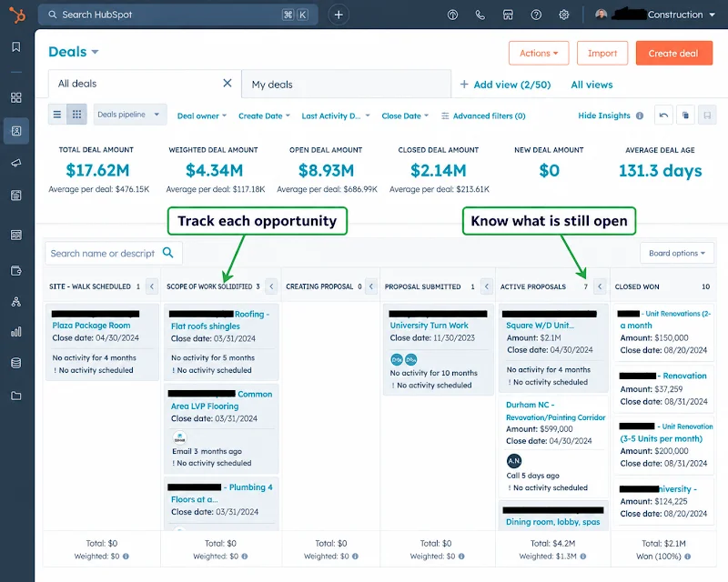The image size is (728, 582).
Task: Open Automation workflow icon in sidebar
Action: pos(16,302)
